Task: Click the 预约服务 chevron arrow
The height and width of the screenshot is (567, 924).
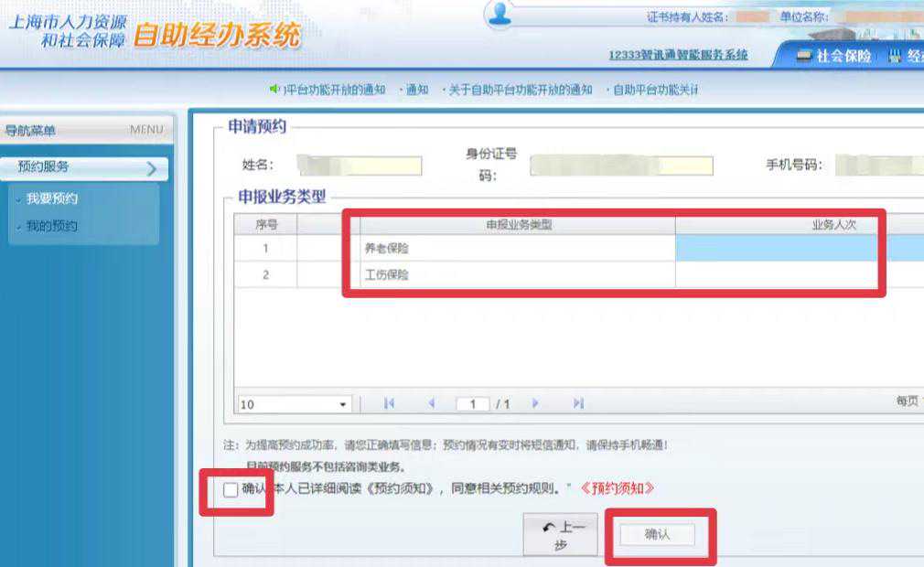Action: pos(152,169)
